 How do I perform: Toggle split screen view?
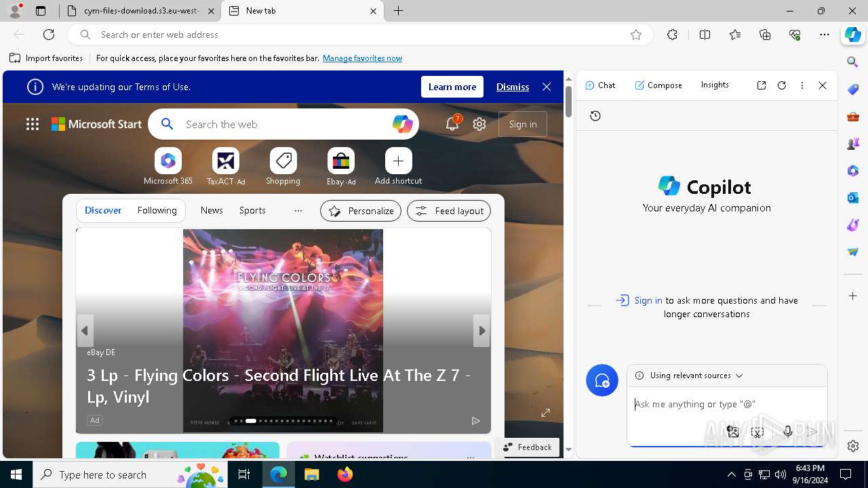click(705, 35)
